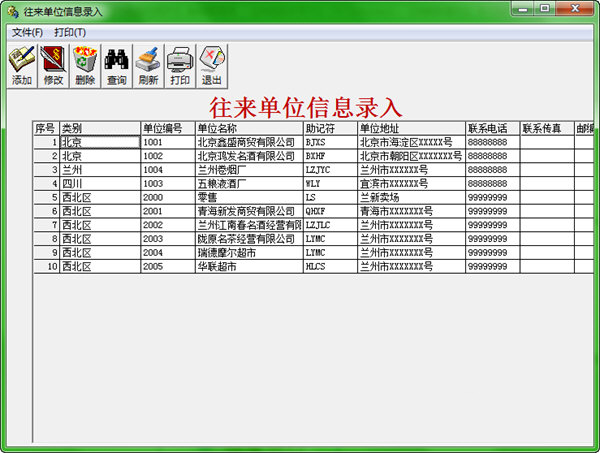Minimize the 往来单位信息录入 window
This screenshot has width=600, height=453.
coord(523,9)
